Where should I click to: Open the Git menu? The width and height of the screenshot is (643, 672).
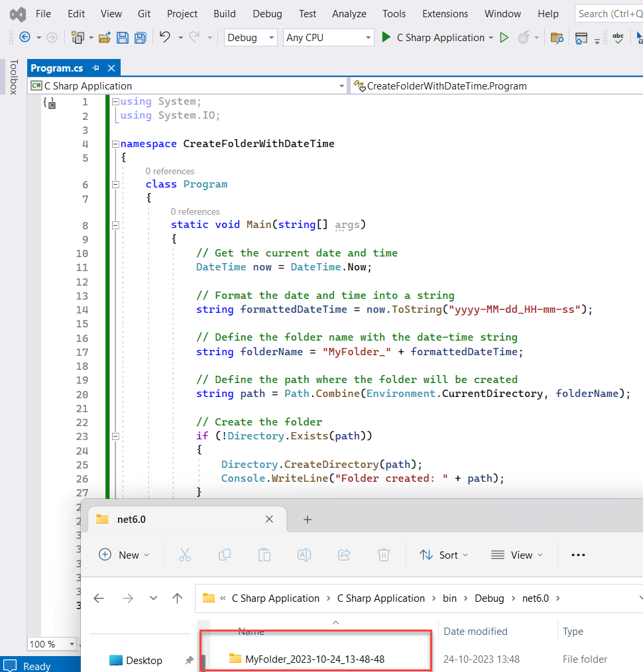click(144, 13)
